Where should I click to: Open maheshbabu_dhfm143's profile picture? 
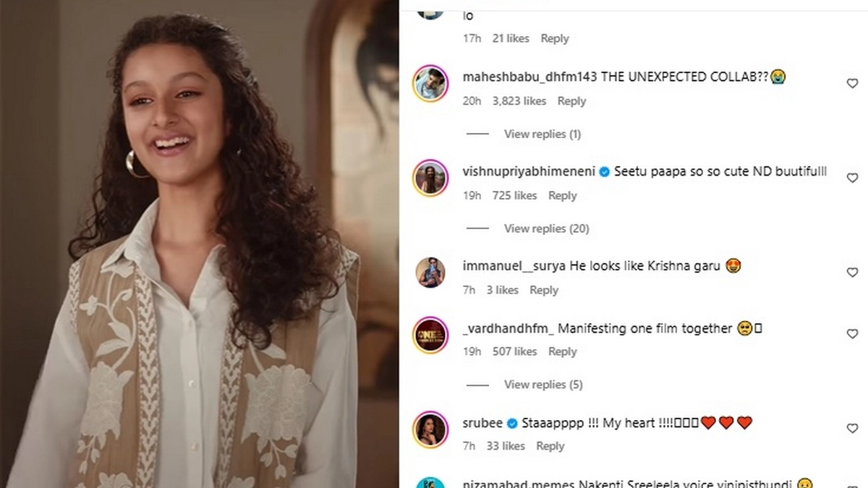430,85
